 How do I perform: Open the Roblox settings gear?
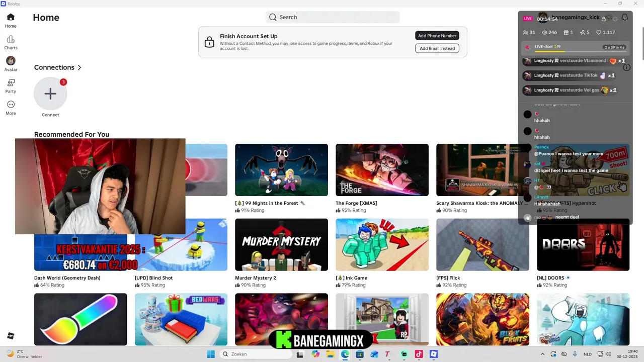(615, 19)
